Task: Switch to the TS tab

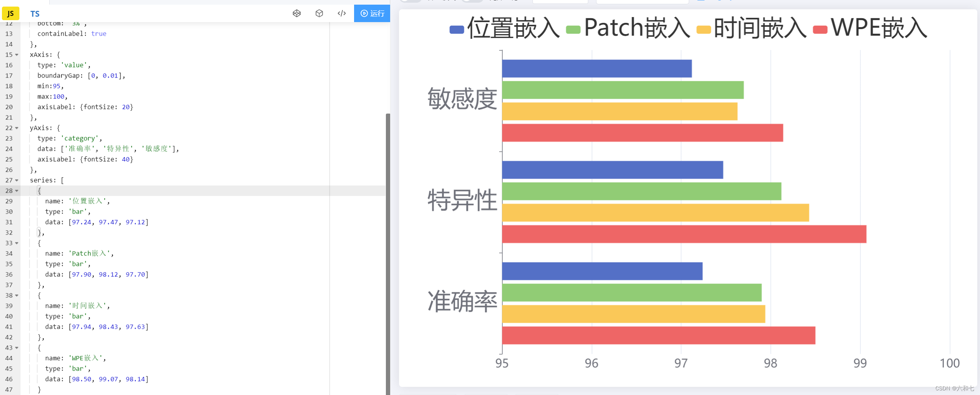Action: (35, 14)
